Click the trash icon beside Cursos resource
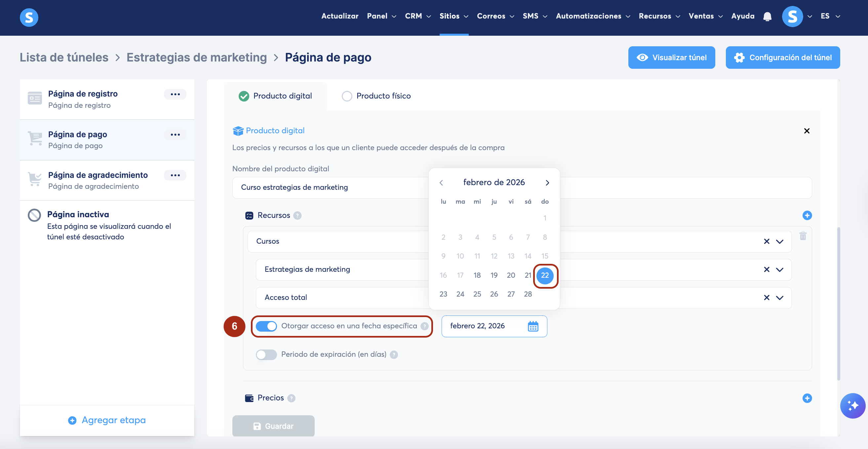 (x=803, y=236)
